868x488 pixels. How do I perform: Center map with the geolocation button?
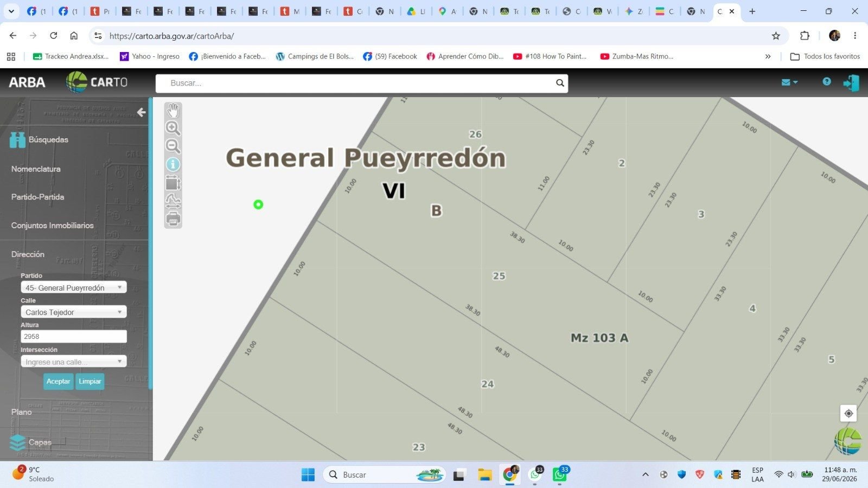(x=848, y=413)
